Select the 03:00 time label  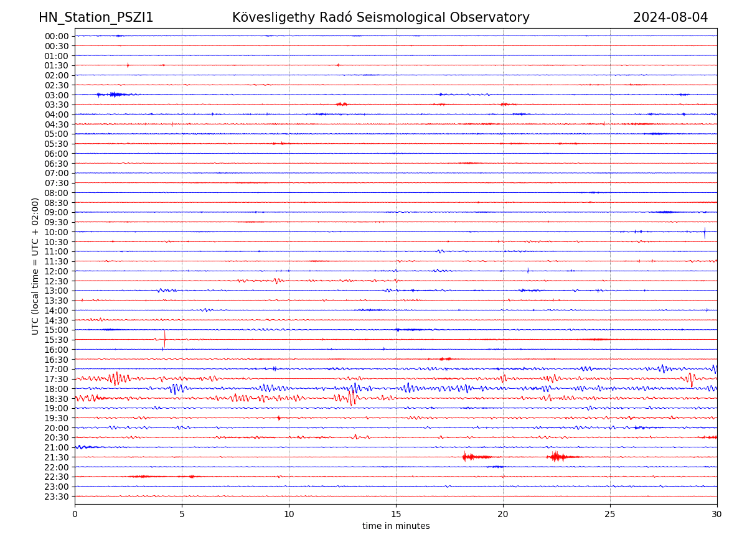(x=57, y=95)
